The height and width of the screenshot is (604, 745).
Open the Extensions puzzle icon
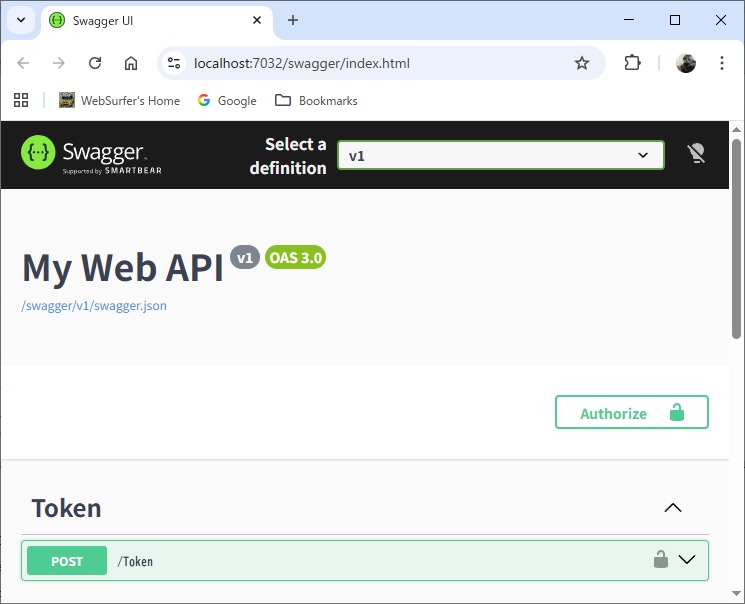[x=632, y=63]
